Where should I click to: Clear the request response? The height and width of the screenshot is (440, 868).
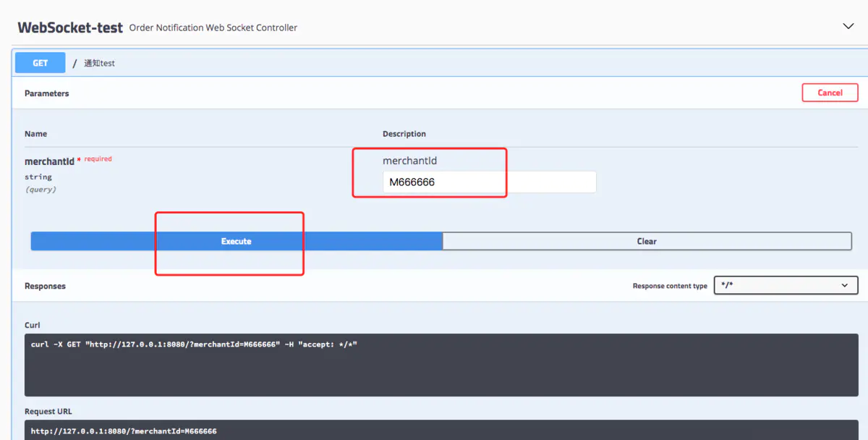pyautogui.click(x=647, y=241)
